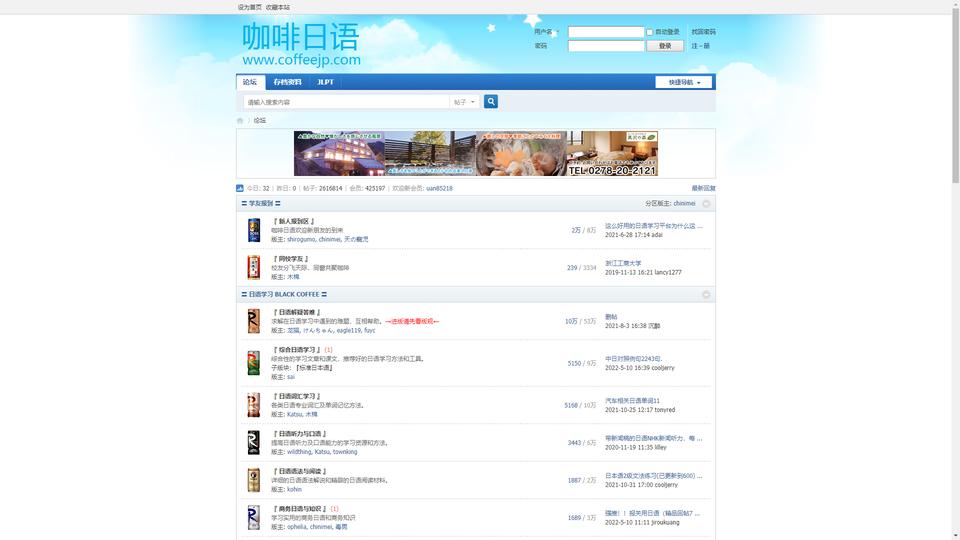Click the 咖啡日语 site logo
This screenshot has width=960, height=540.
301,44
